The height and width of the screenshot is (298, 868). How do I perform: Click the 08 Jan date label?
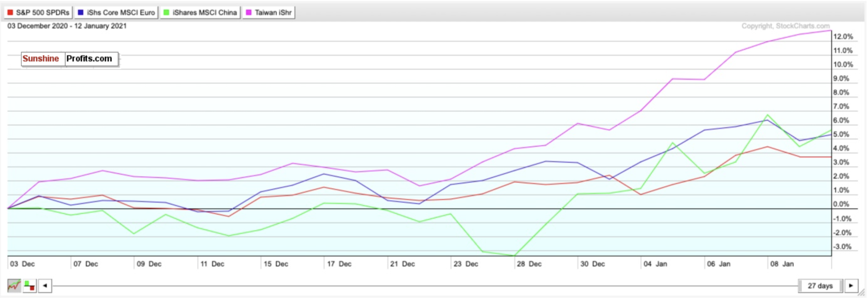click(782, 264)
